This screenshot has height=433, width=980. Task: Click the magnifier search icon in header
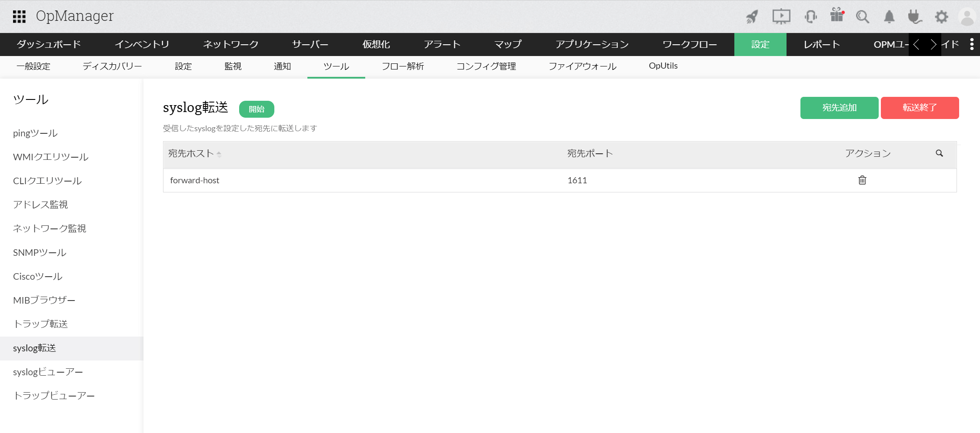863,17
